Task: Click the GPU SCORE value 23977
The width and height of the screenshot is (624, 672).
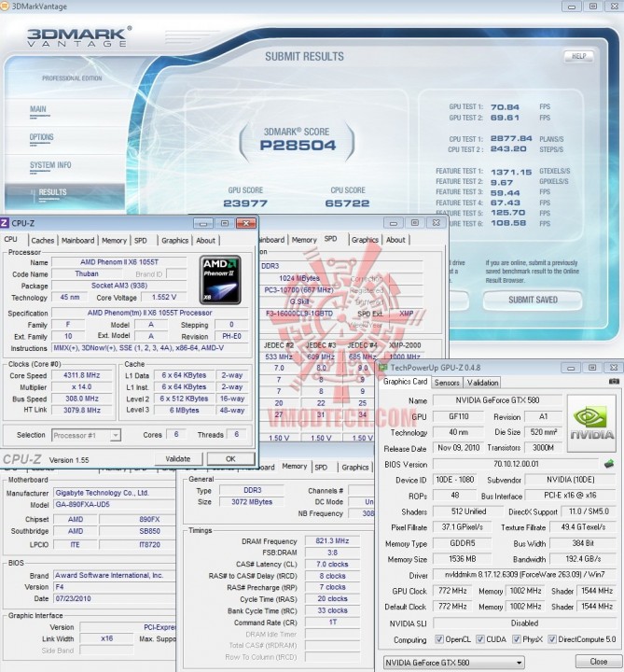Action: tap(245, 203)
